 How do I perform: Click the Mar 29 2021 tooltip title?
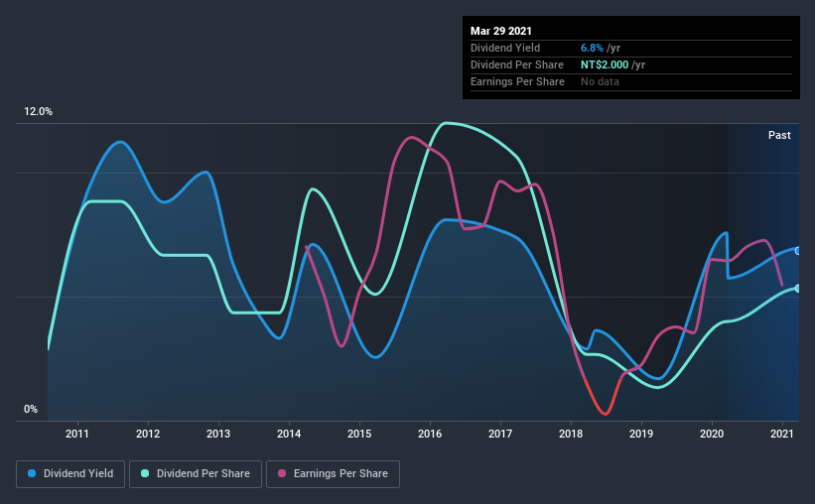pos(501,31)
